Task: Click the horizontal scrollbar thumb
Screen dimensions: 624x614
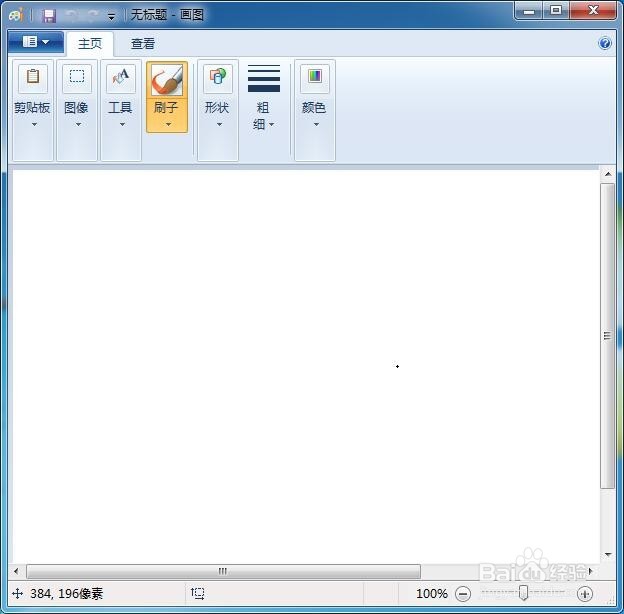Action: tap(223, 571)
